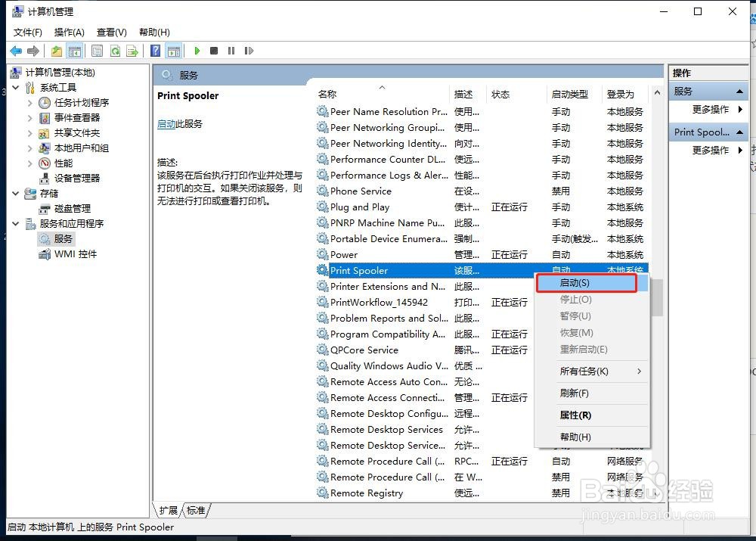The height and width of the screenshot is (541, 756).
Task: Select 任务计划程序 in the tree
Action: click(x=82, y=102)
